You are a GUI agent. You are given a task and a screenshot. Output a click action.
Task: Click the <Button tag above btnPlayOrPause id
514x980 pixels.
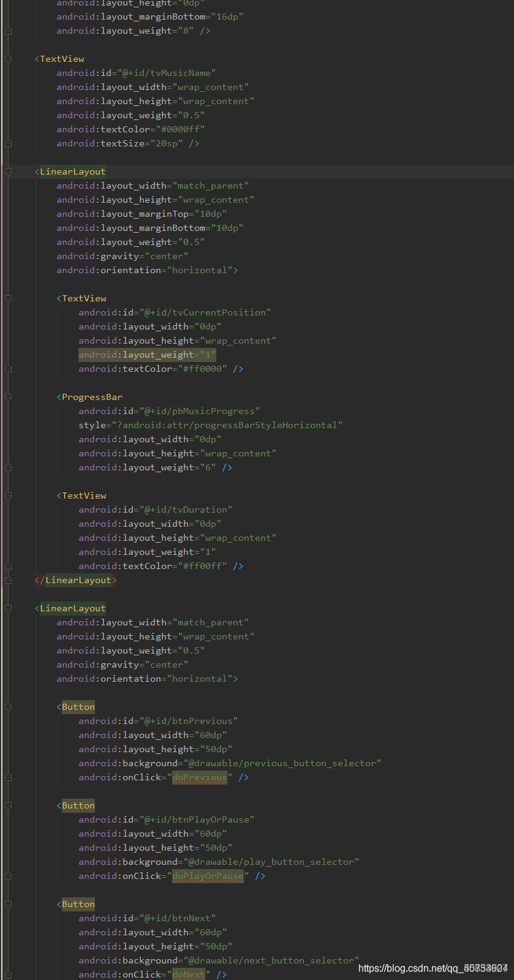click(76, 805)
